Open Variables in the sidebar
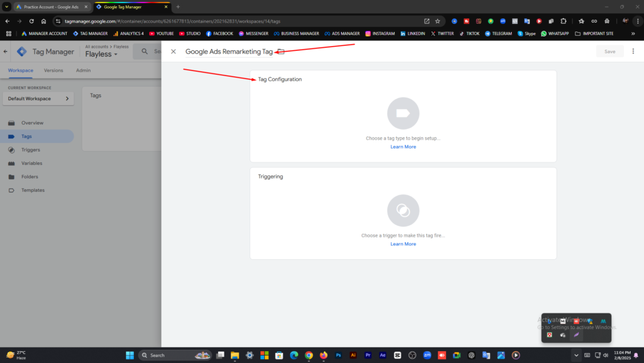644x363 pixels. coord(31,164)
